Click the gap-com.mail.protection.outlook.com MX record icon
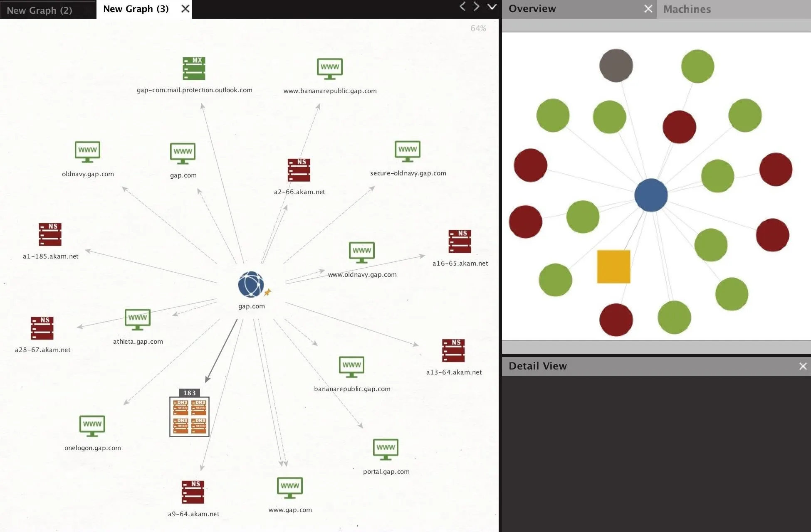The image size is (811, 532). (194, 69)
